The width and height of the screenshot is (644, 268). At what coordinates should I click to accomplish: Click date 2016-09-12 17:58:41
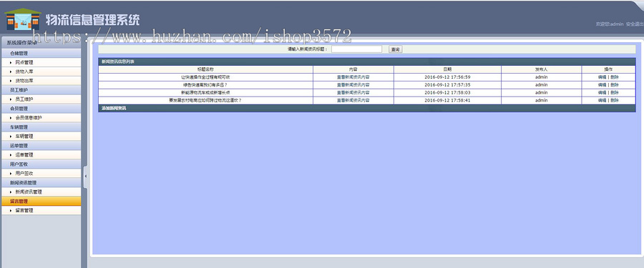click(x=447, y=100)
